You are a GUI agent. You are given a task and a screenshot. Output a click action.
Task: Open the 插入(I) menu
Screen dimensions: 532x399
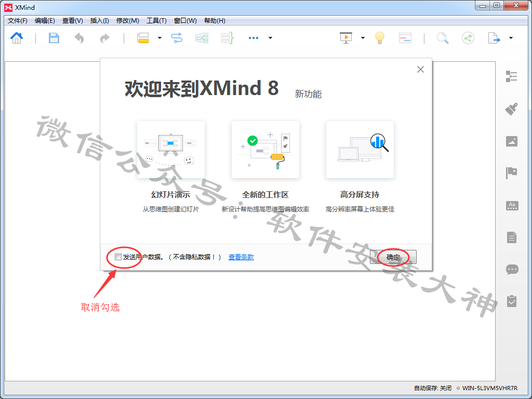click(x=99, y=21)
